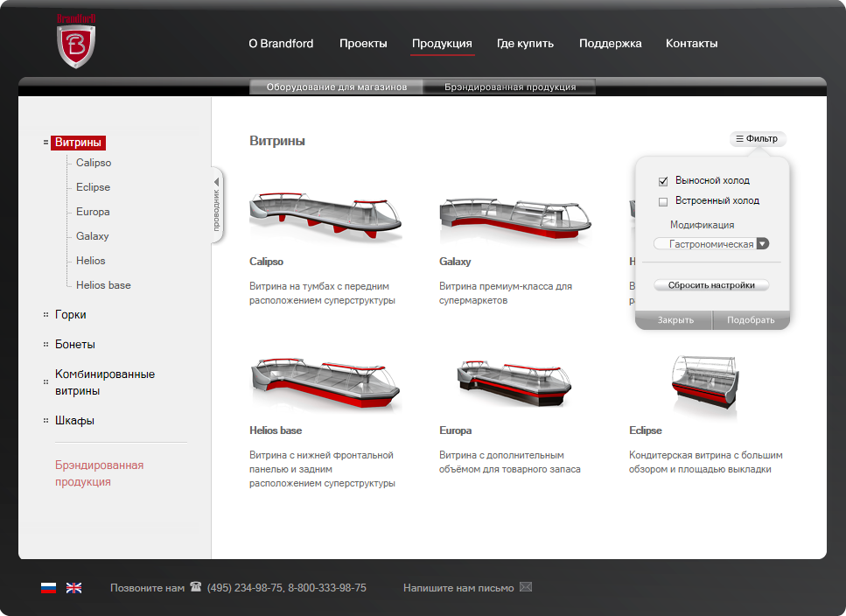
Task: Toggle the Фильтр panel button
Action: pyautogui.click(x=758, y=138)
